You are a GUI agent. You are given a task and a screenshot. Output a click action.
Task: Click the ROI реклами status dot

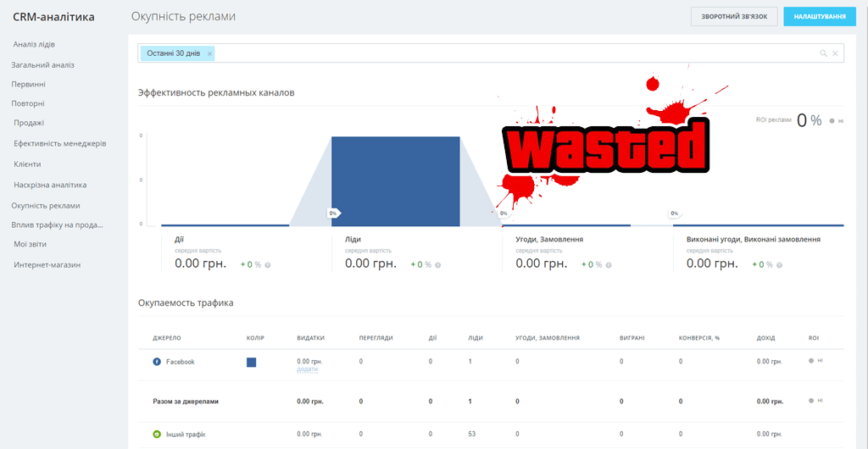click(x=832, y=120)
